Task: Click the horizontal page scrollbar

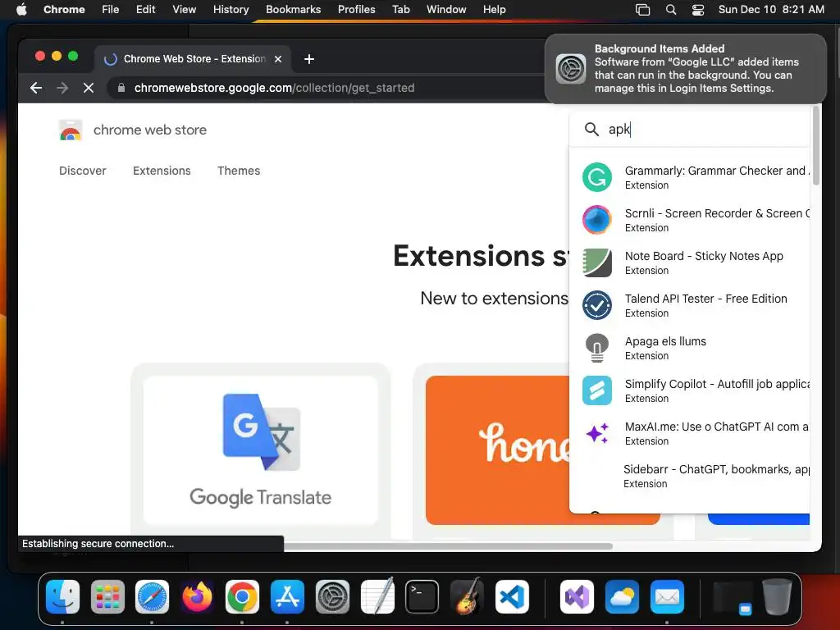Action: click(448, 546)
